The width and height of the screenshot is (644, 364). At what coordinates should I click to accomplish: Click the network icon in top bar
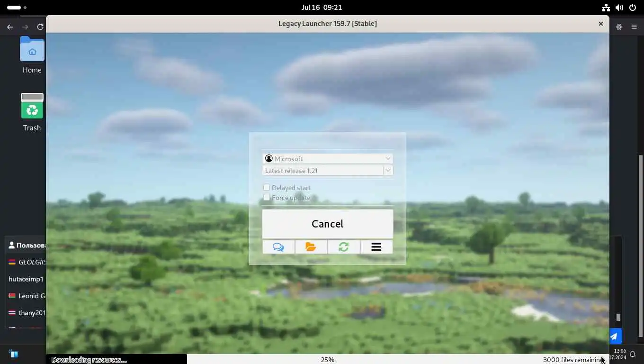(606, 8)
